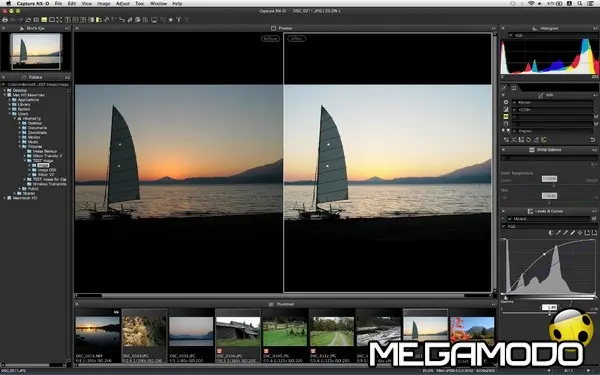Open the Image menu
This screenshot has width=600, height=375.
point(103,3)
